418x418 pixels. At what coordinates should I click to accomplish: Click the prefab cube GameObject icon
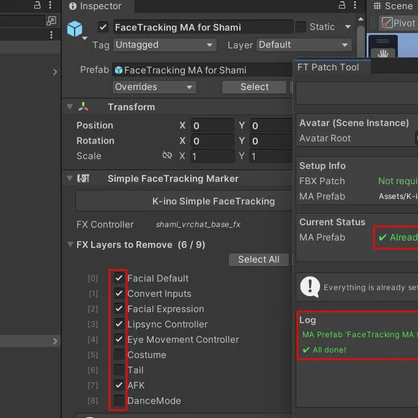tap(75, 29)
